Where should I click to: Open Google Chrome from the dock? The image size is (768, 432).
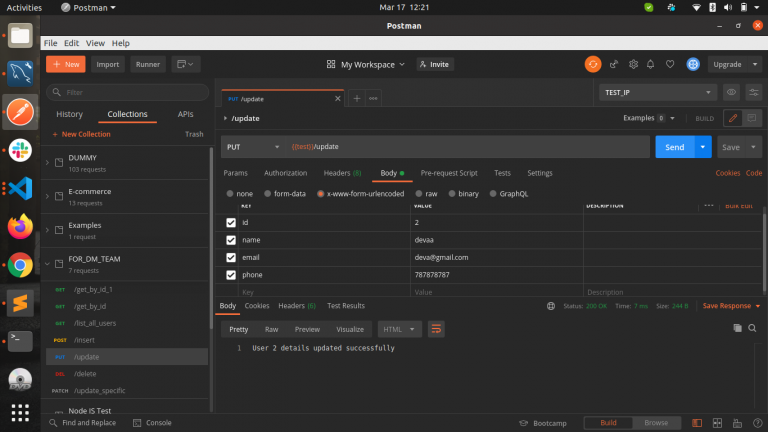[x=20, y=265]
